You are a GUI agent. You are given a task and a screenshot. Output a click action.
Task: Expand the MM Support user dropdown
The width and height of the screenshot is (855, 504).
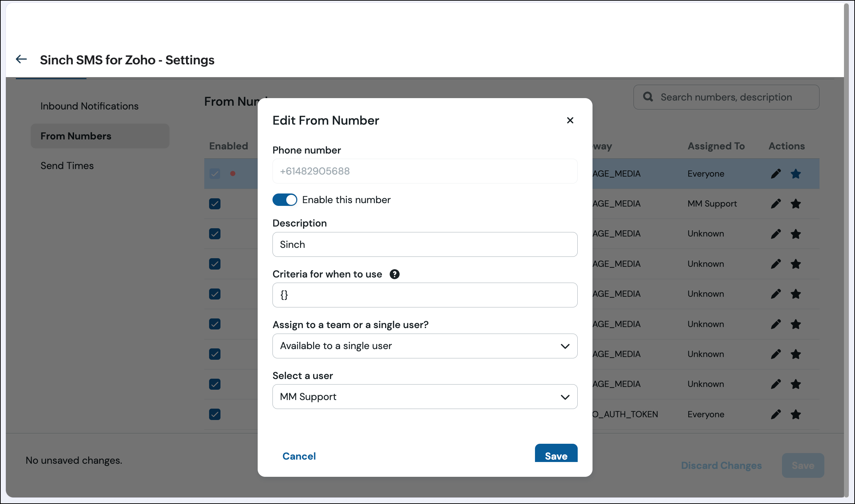pyautogui.click(x=425, y=397)
